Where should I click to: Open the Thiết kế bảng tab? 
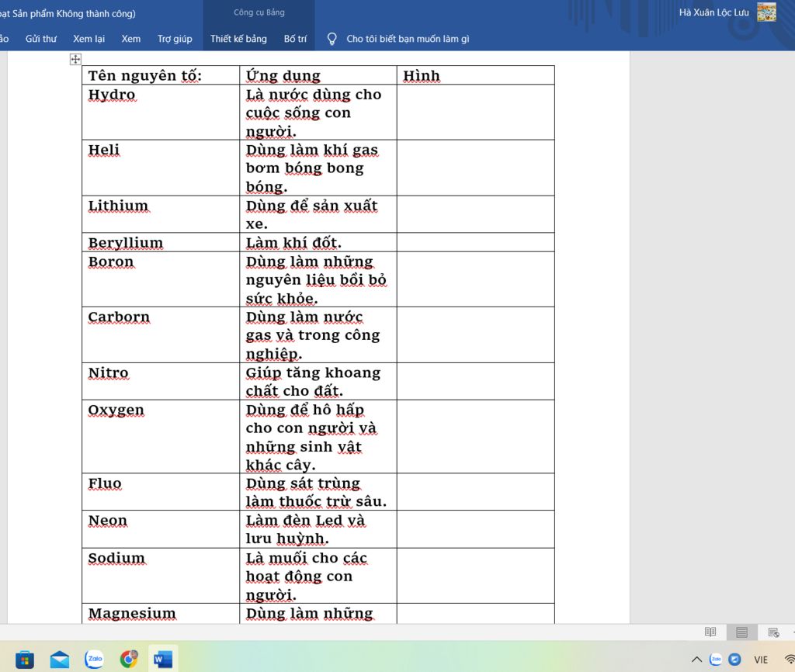[238, 39]
